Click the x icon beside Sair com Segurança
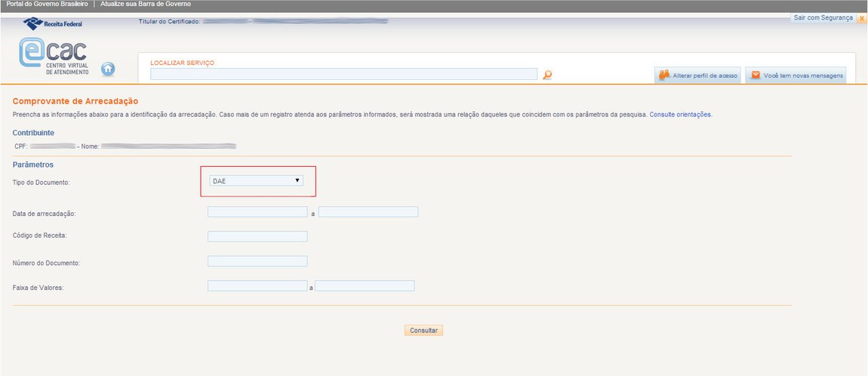This screenshot has height=376, width=868. pyautogui.click(x=861, y=18)
